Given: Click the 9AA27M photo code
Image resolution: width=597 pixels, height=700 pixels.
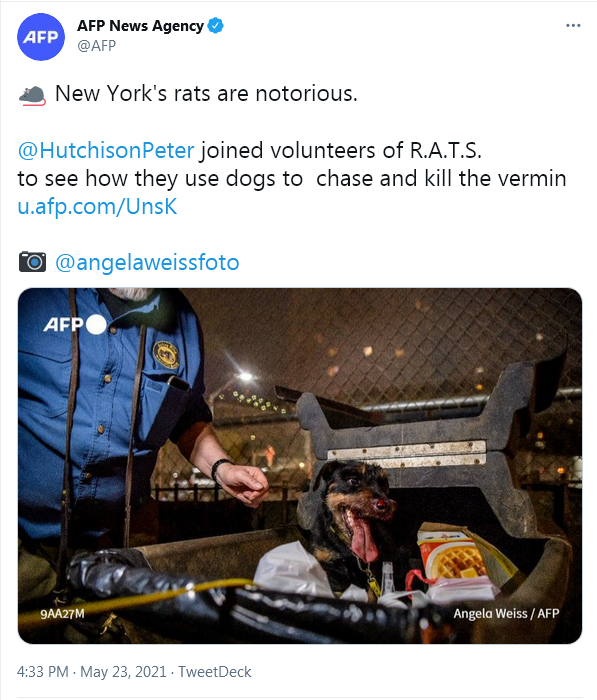Looking at the screenshot, I should (62, 614).
